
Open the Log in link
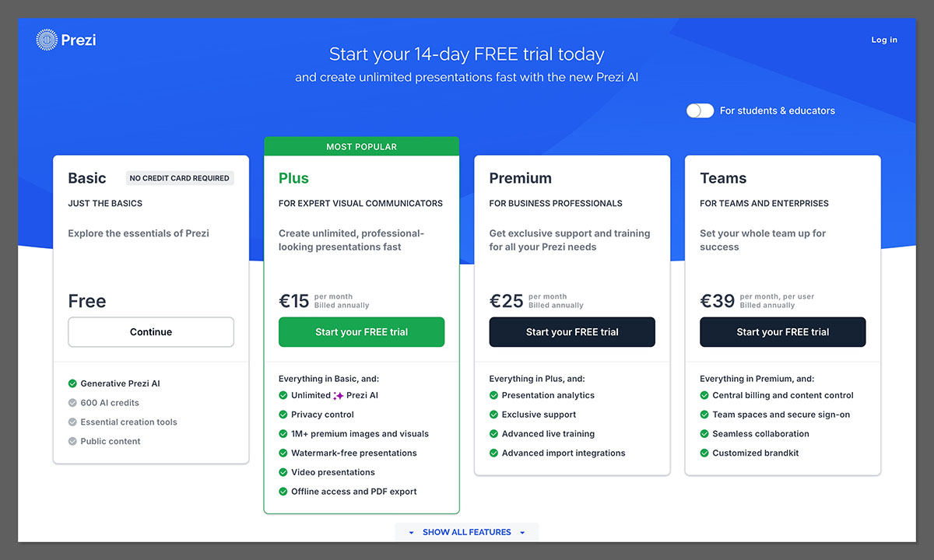883,39
